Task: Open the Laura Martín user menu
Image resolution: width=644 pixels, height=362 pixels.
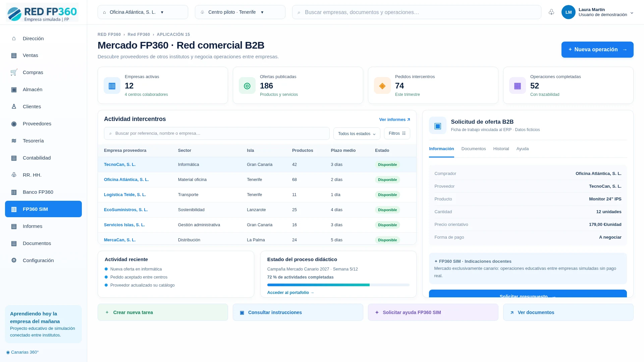Action: click(598, 12)
